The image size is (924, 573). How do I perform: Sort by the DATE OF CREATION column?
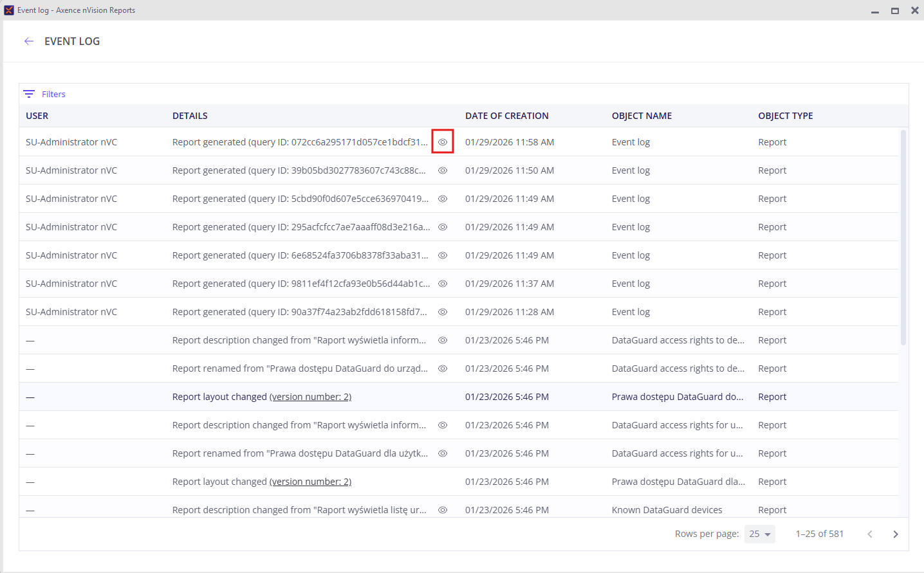pyautogui.click(x=506, y=116)
